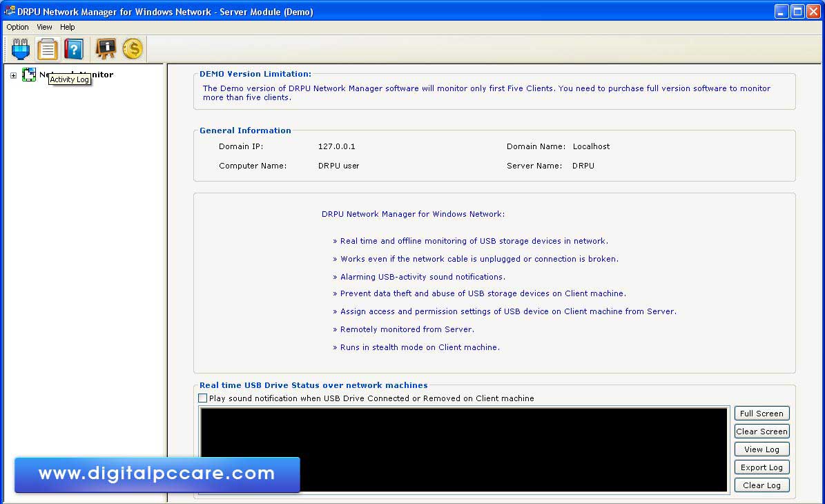
Task: Enable sound notification for USB Drive events
Action: (x=203, y=398)
